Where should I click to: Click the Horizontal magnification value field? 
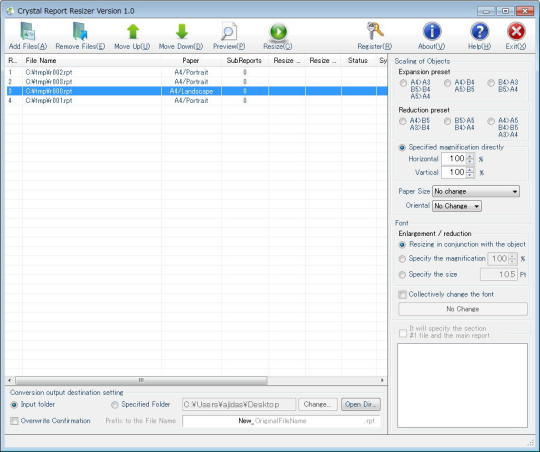(454, 159)
